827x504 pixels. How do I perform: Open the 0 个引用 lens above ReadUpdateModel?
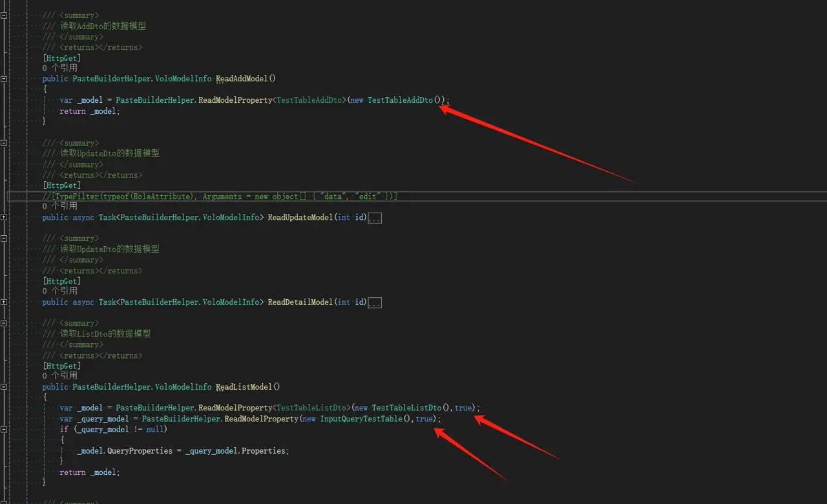pos(60,206)
